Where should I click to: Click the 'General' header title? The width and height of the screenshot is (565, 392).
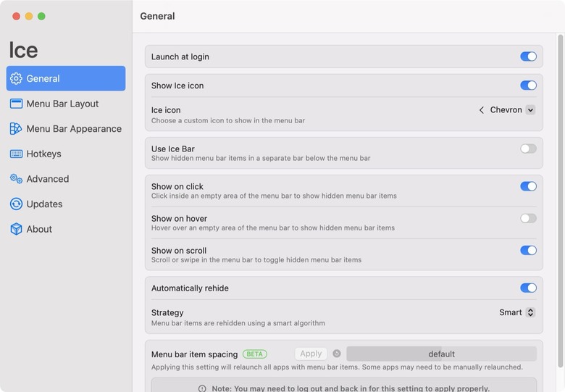[x=157, y=16]
